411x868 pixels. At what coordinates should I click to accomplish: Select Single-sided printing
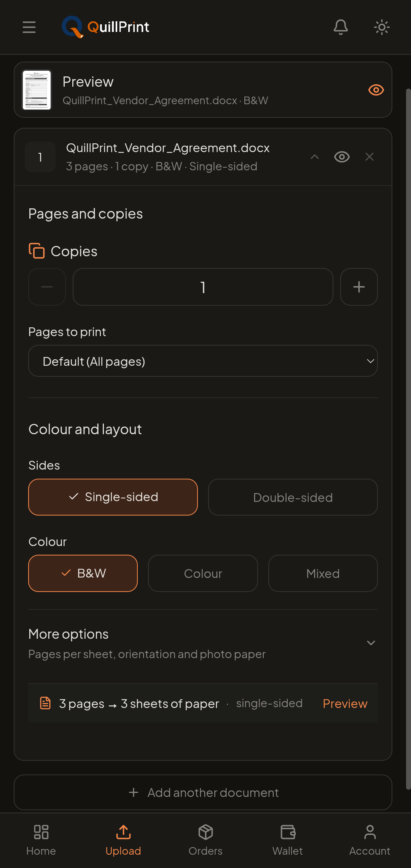pyautogui.click(x=113, y=497)
